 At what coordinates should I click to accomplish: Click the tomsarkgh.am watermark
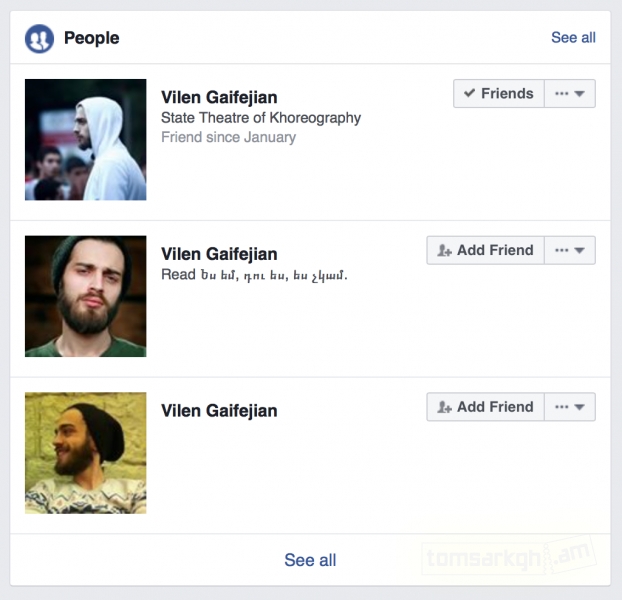coord(509,555)
